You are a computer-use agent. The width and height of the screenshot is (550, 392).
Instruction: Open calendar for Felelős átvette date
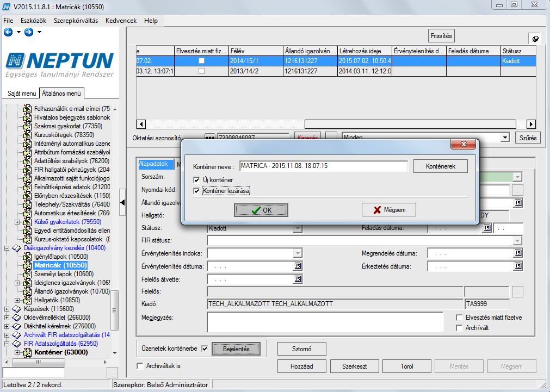298,279
